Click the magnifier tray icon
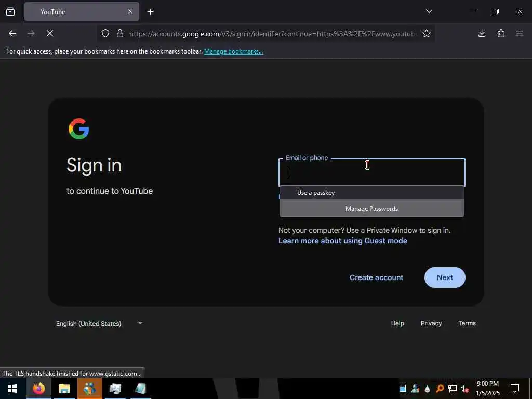 point(440,389)
